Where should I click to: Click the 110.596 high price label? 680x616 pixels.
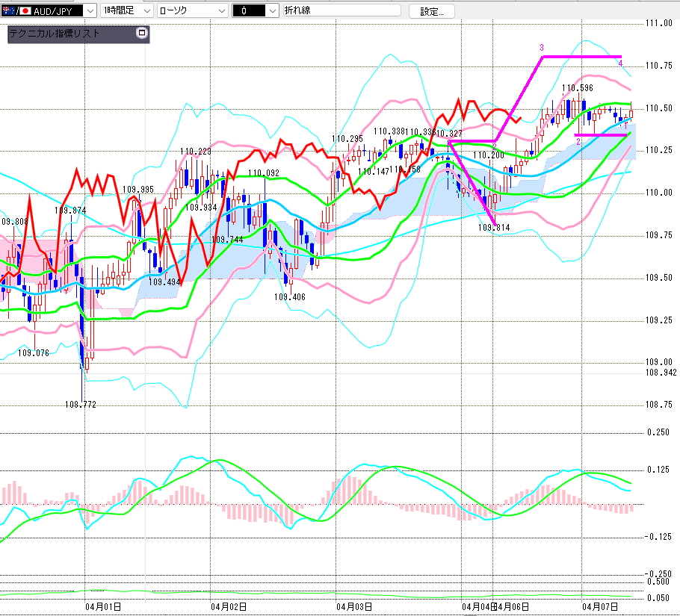click(578, 88)
